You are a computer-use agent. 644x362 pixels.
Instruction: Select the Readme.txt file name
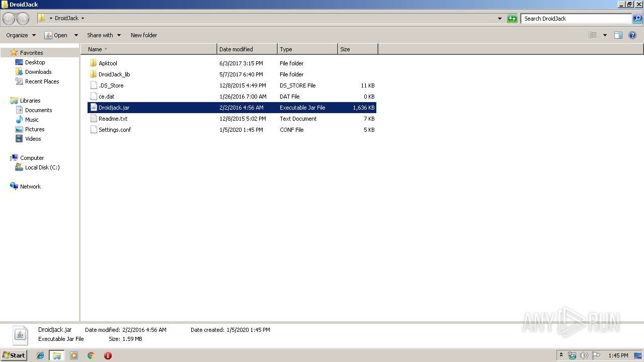pos(113,119)
